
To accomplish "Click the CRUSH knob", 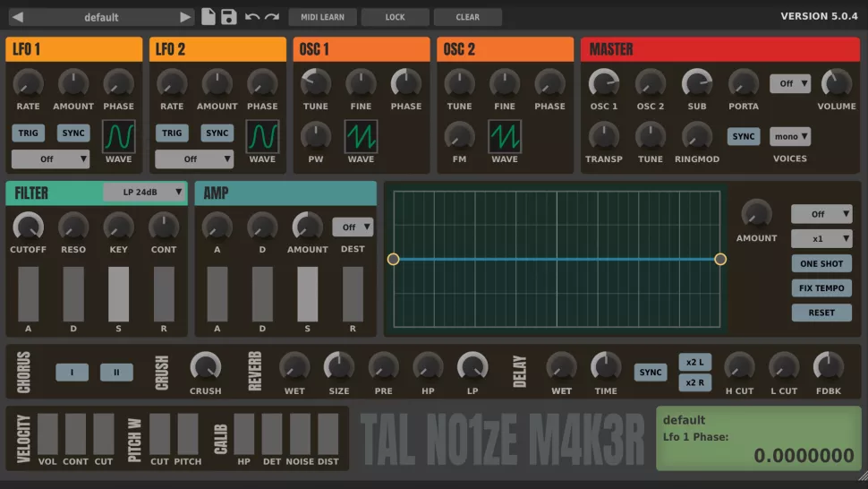I will tap(206, 367).
